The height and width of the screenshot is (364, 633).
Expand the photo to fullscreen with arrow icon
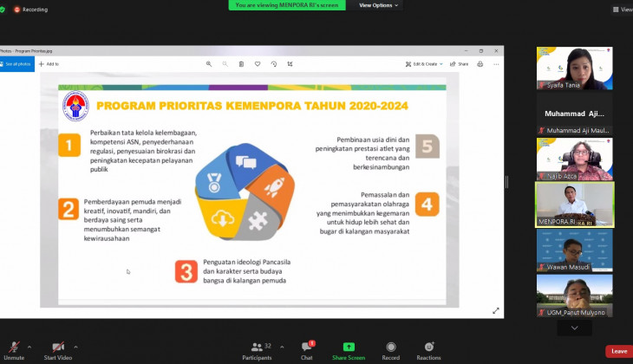(x=496, y=310)
